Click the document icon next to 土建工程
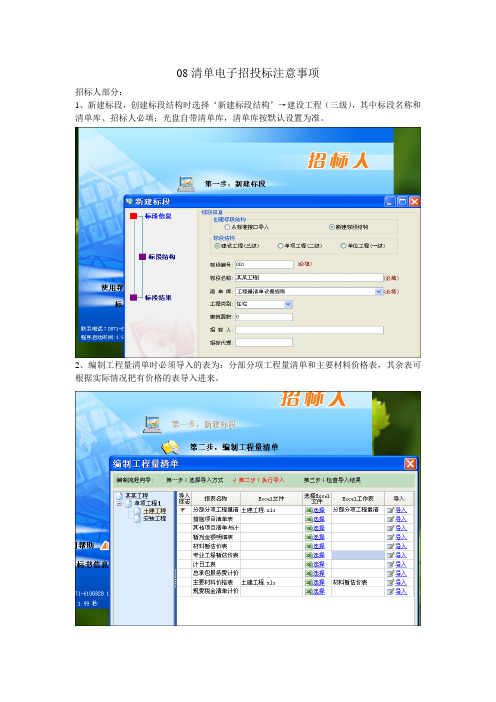The image size is (496, 702). pos(138,510)
